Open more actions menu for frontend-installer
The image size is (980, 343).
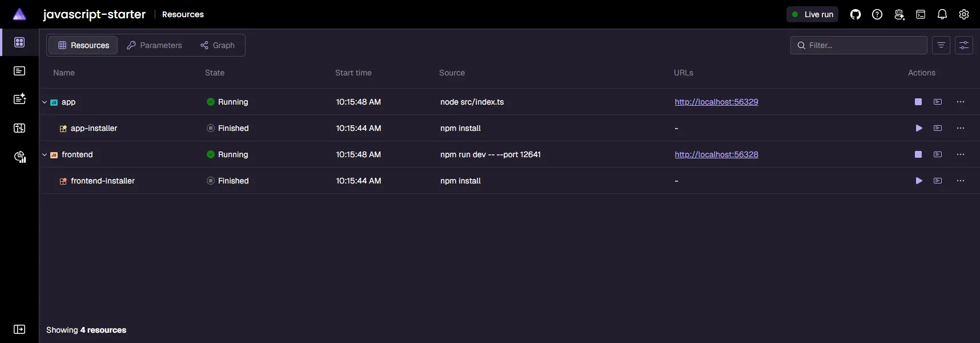[961, 181]
